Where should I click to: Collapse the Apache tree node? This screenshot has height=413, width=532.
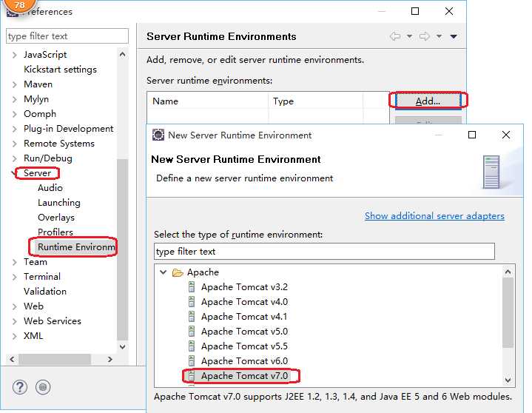click(x=164, y=272)
